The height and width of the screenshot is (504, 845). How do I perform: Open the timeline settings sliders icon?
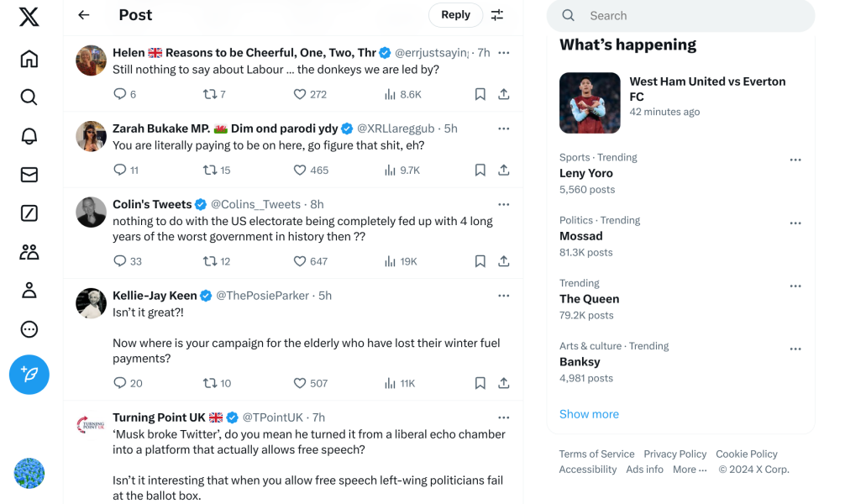pyautogui.click(x=497, y=14)
